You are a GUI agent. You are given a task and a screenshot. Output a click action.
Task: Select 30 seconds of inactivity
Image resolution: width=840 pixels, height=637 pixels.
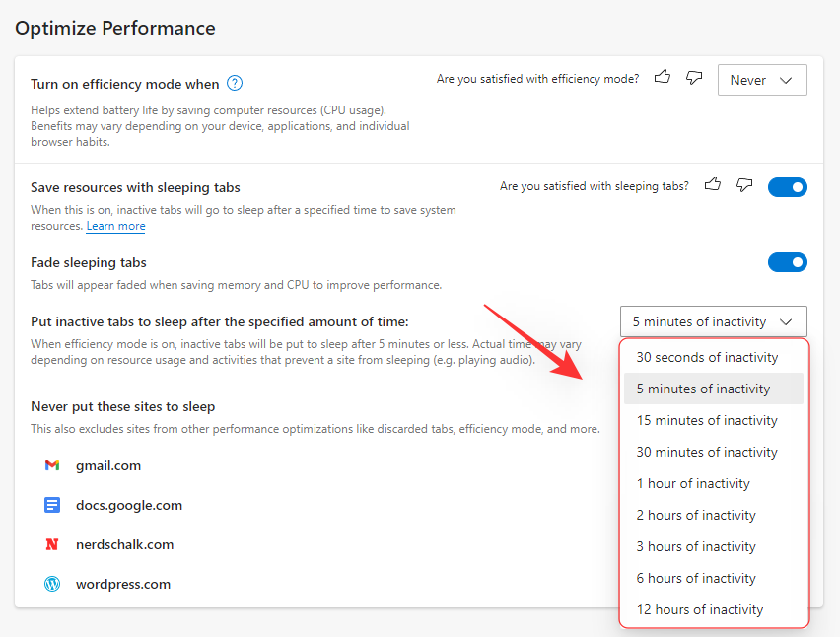(x=707, y=357)
